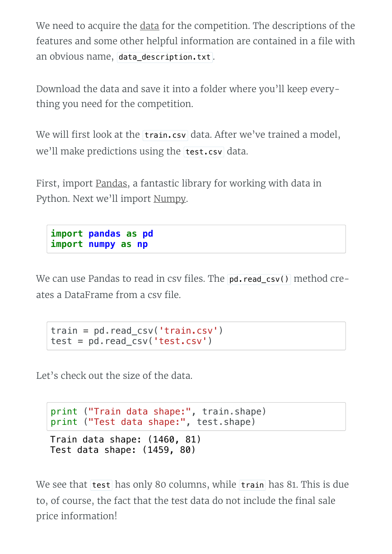Click the test = pd.read_csv line
The width and height of the screenshot is (392, 554).
click(131, 341)
